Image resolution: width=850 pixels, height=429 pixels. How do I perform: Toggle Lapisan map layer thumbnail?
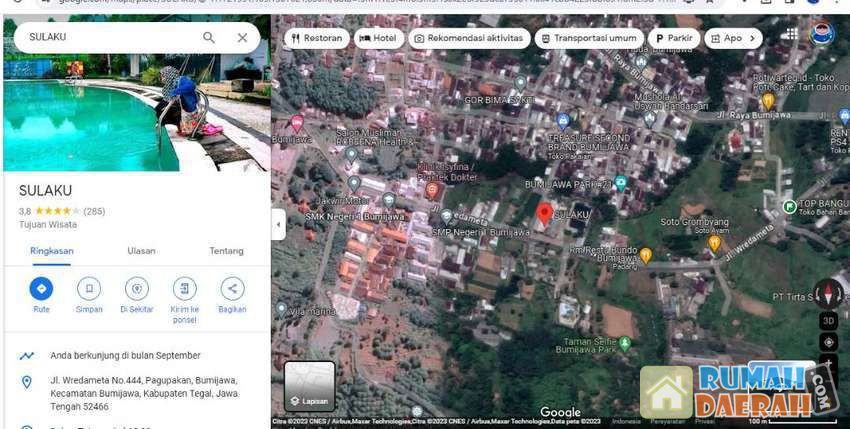[309, 386]
